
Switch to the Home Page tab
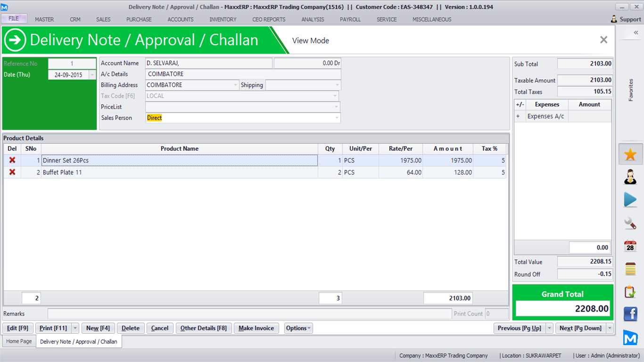(x=19, y=341)
